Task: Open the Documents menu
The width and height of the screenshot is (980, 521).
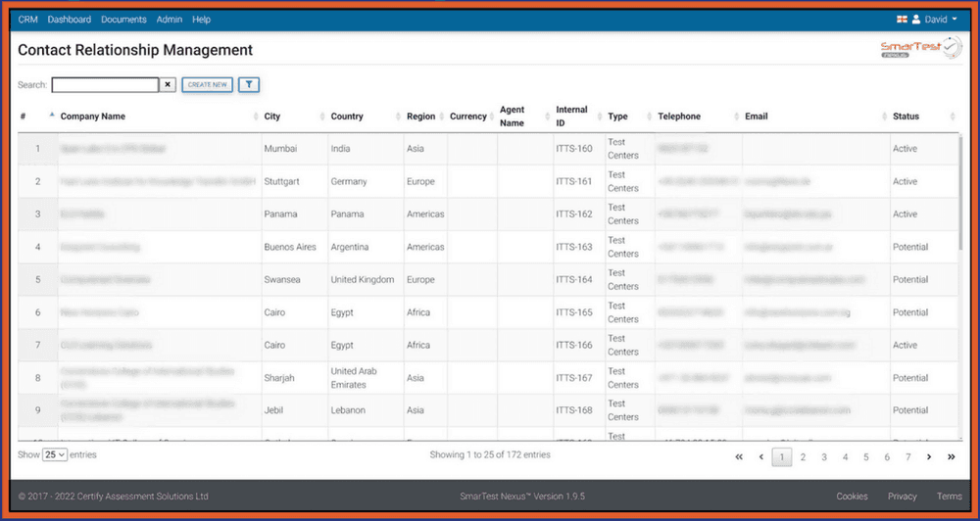Action: coord(123,20)
